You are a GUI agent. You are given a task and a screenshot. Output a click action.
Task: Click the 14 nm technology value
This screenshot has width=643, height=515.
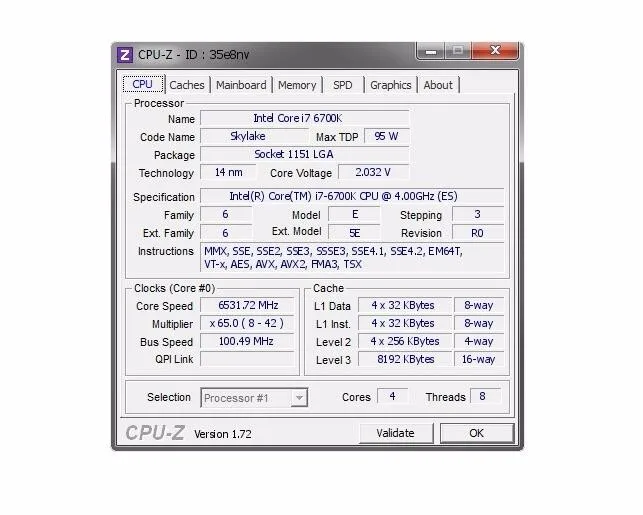[228, 172]
